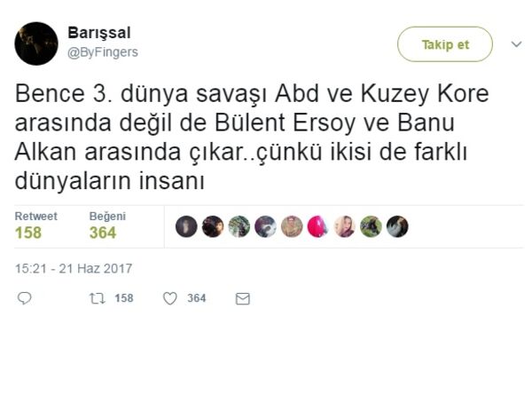Viewport: 532px width, 403px height.
Task: Like the tweet with heart icon
Action: pyautogui.click(x=170, y=298)
